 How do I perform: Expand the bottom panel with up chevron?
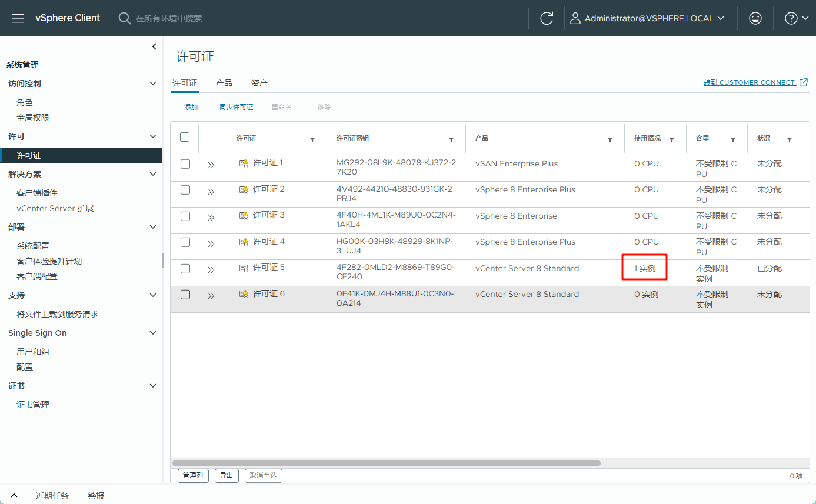(x=14, y=496)
